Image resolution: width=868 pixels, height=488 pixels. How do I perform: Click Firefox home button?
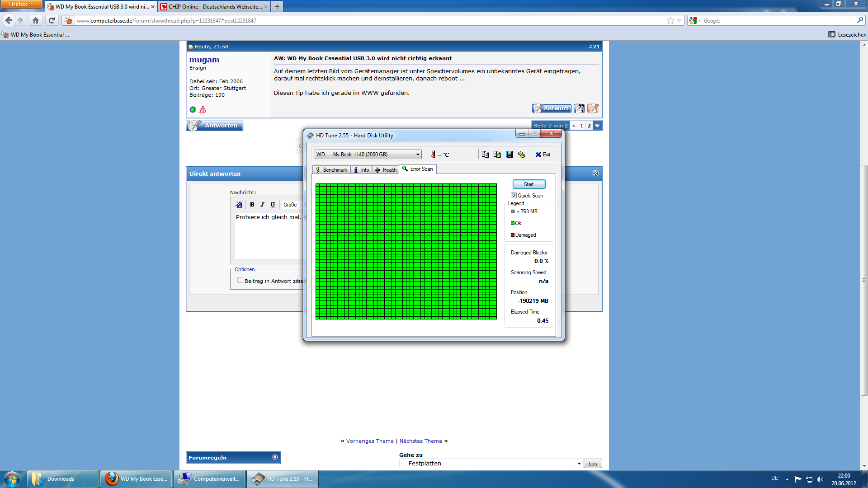coord(36,20)
